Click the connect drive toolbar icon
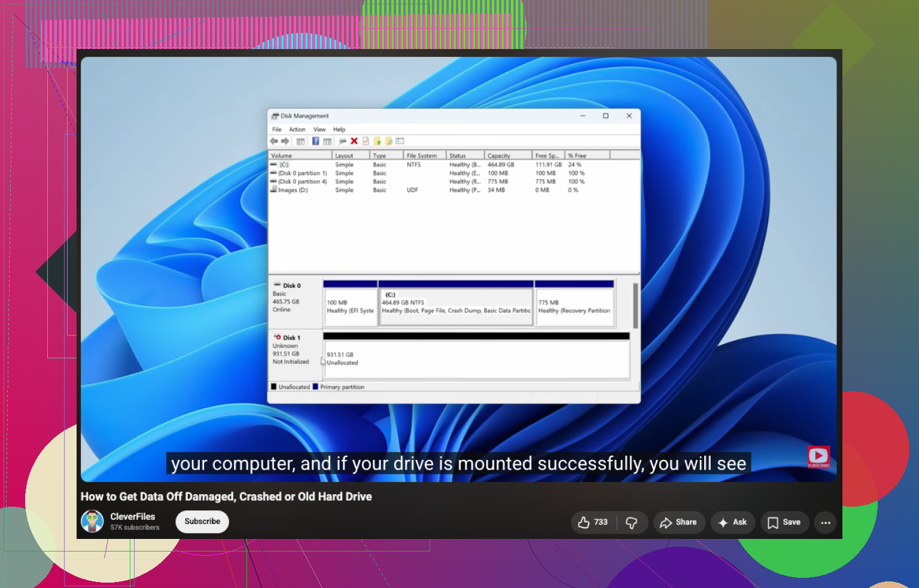The width and height of the screenshot is (919, 588). click(342, 141)
